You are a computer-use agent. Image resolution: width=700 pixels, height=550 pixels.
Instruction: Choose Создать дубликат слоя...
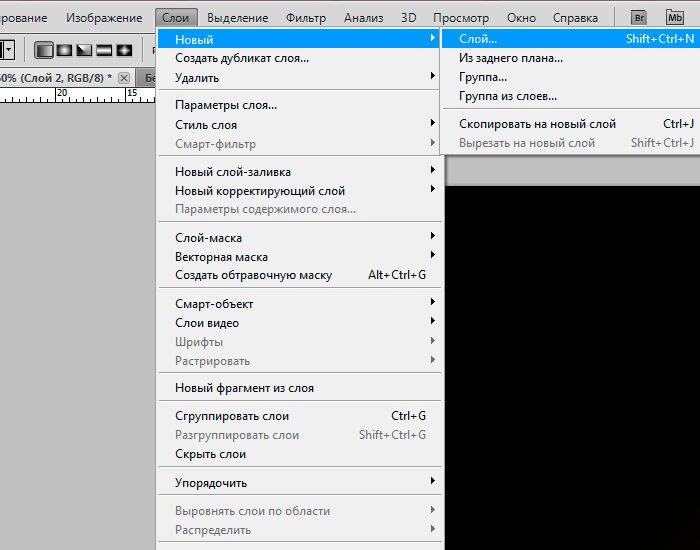tap(241, 58)
